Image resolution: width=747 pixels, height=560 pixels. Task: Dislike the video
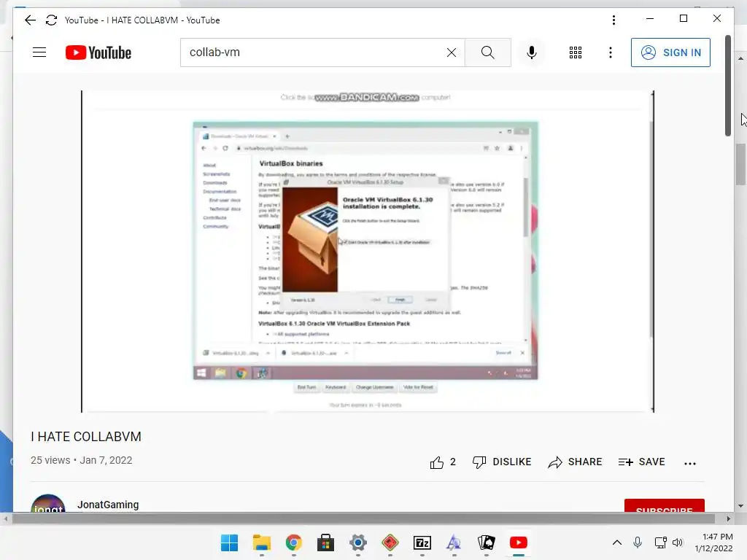(502, 462)
